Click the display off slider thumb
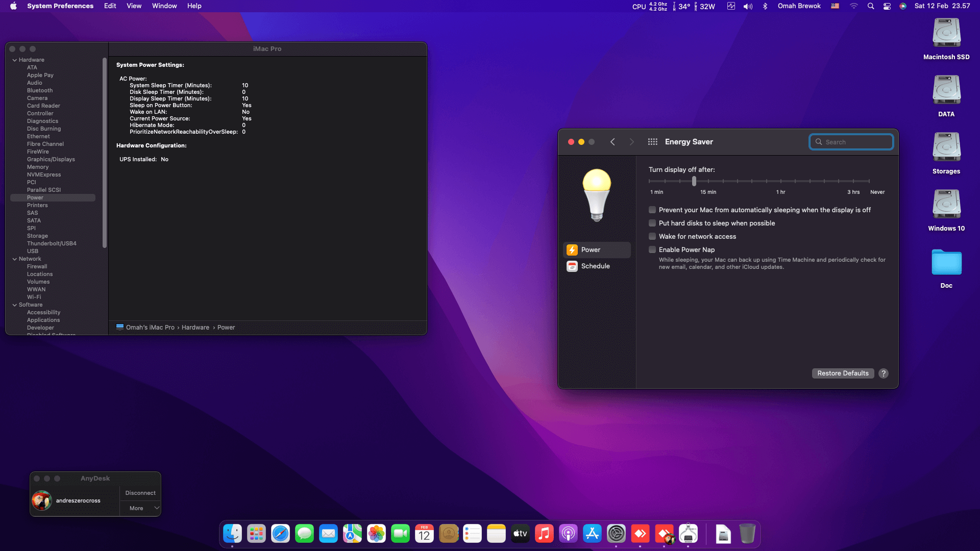Screen dimensions: 980x551 (x=694, y=181)
